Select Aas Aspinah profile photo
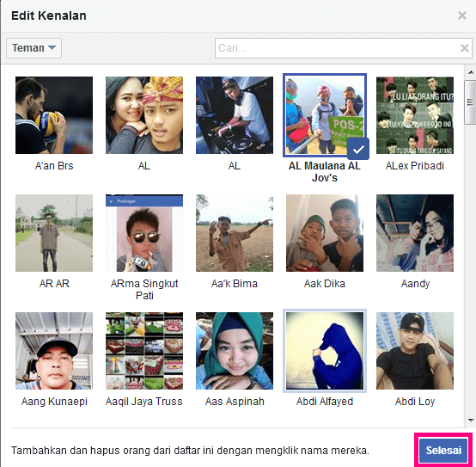 pos(235,351)
